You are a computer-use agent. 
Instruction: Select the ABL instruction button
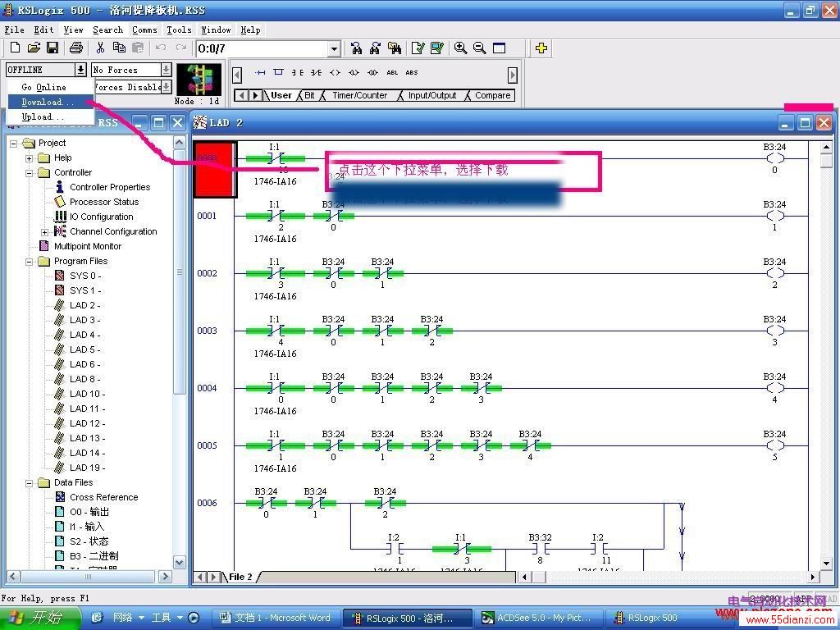[x=392, y=72]
